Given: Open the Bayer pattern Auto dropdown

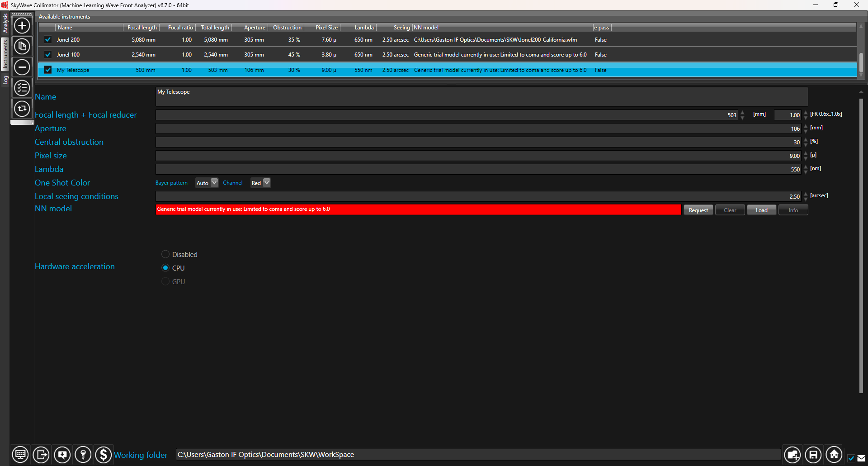Looking at the screenshot, I should (x=207, y=183).
